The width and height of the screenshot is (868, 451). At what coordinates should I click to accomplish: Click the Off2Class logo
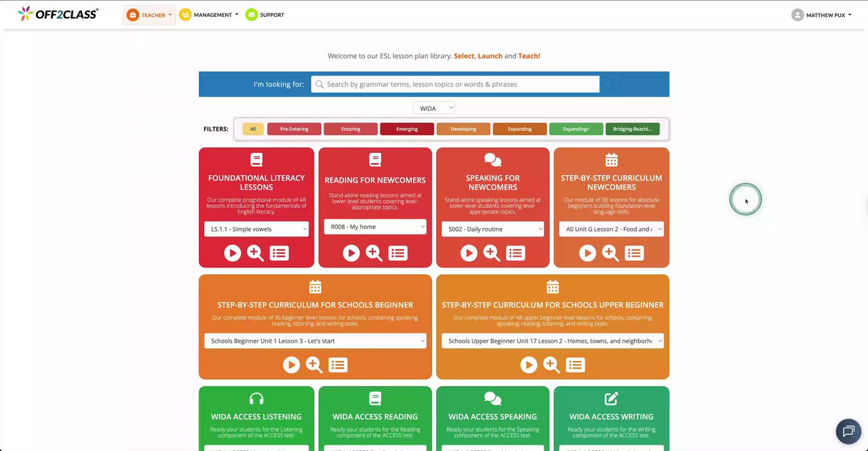click(58, 14)
